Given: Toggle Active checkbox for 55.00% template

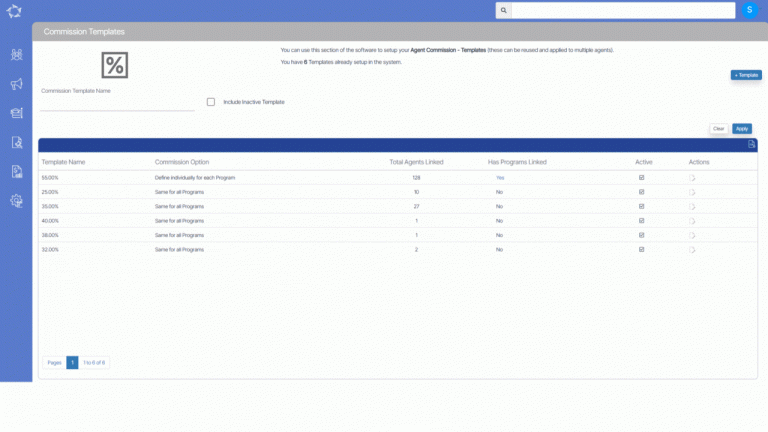Looking at the screenshot, I should click(642, 178).
